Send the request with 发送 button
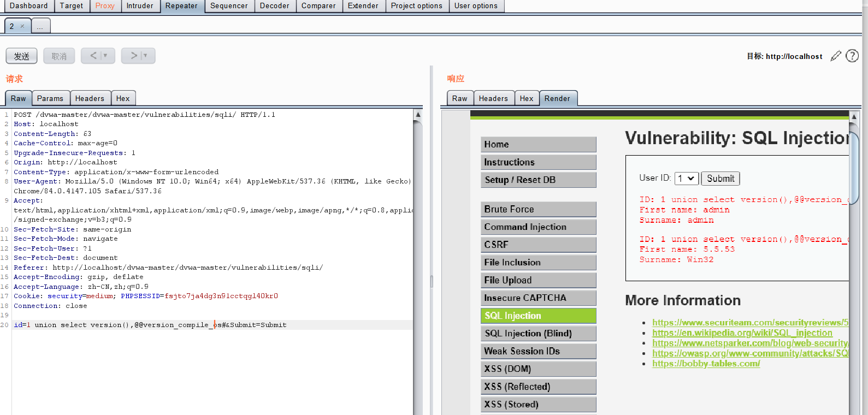This screenshot has height=415, width=868. [22, 56]
